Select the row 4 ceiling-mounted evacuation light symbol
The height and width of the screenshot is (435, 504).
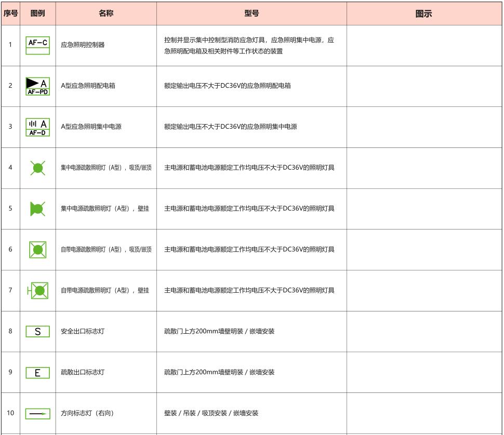click(38, 168)
